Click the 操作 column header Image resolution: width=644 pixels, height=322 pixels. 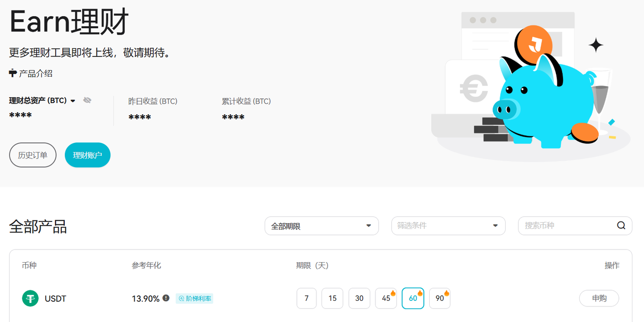612,265
